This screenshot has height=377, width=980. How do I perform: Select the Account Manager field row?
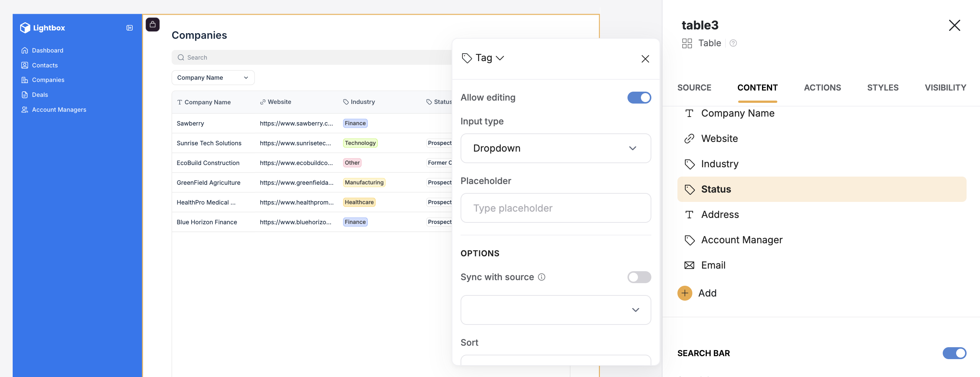coord(822,240)
